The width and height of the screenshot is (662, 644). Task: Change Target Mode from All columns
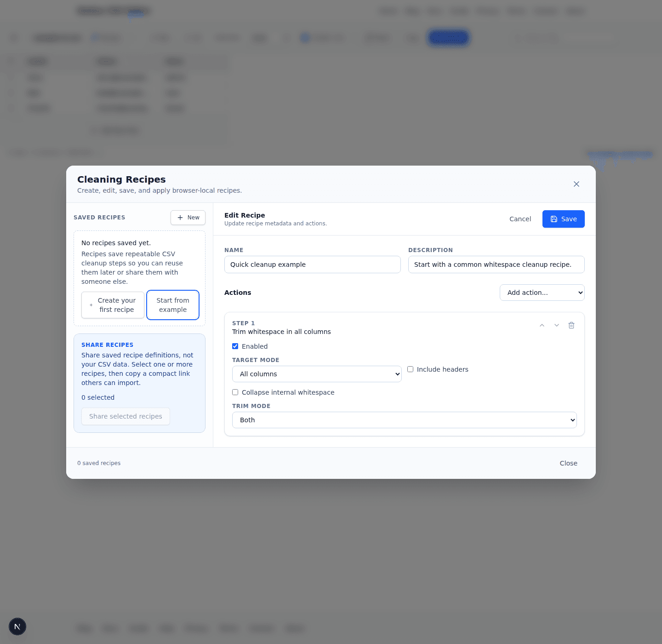tap(317, 374)
